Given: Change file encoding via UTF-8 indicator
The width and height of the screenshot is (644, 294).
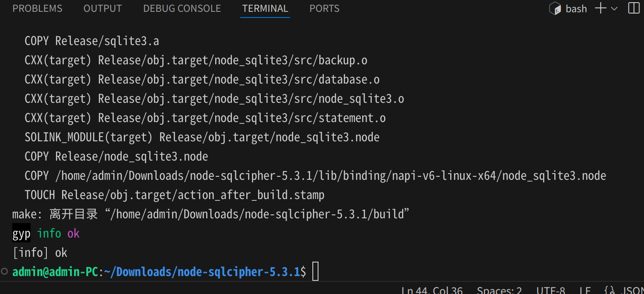Looking at the screenshot, I should coord(550,290).
